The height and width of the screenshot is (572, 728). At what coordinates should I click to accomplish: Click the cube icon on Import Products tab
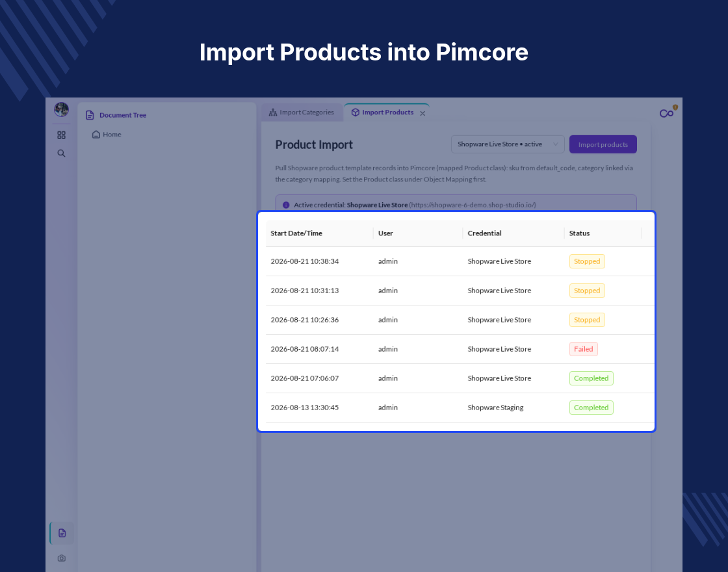355,112
